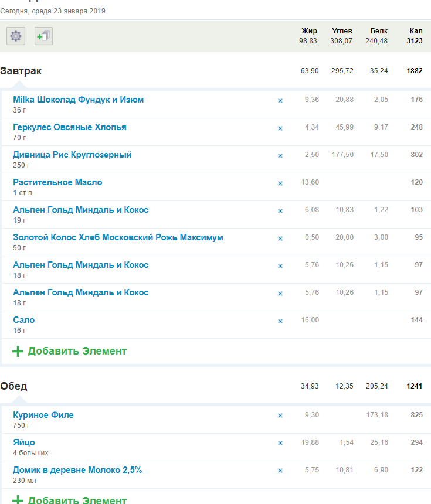Image resolution: width=431 pixels, height=504 pixels.
Task: Click the copy meal icon with plus
Action: (43, 36)
